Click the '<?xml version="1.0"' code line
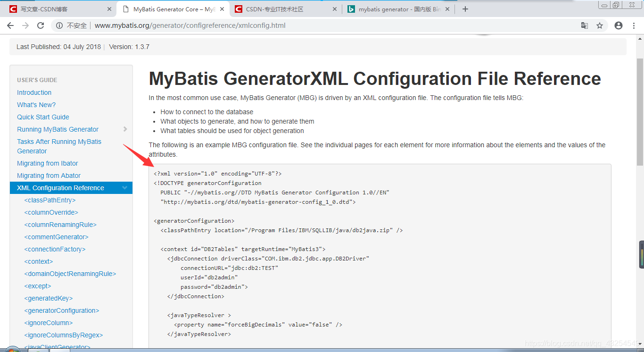The width and height of the screenshot is (644, 352). click(x=217, y=174)
